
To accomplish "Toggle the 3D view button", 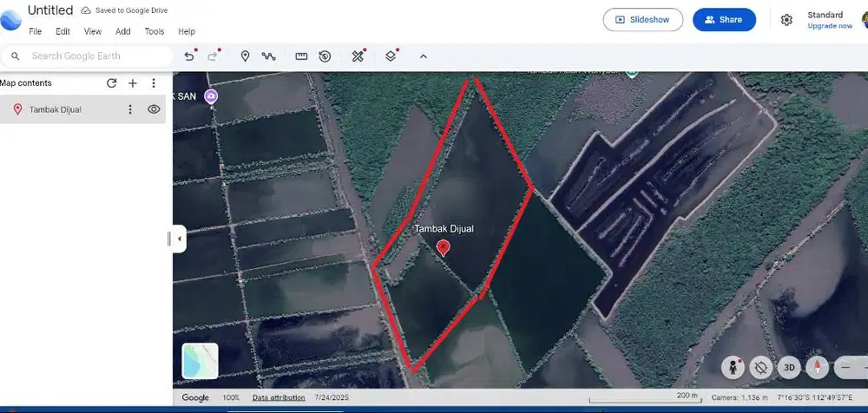I will 789,367.
